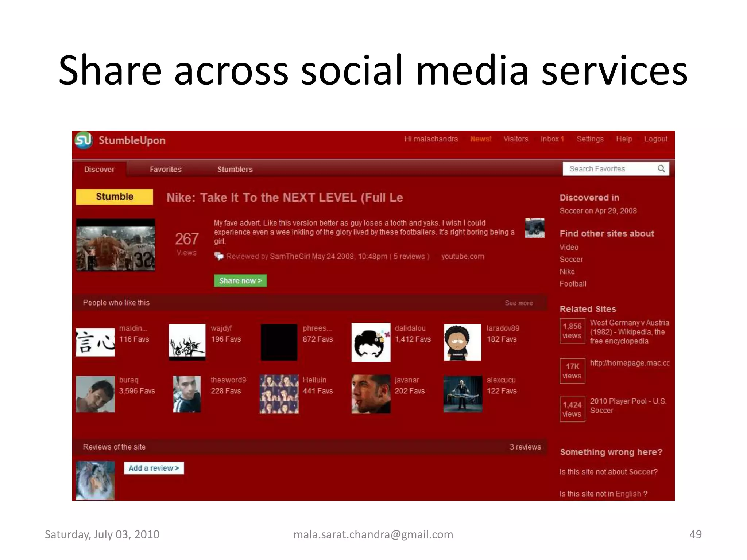Click the review speech bubble icon
The image size is (747, 560).
tap(219, 256)
